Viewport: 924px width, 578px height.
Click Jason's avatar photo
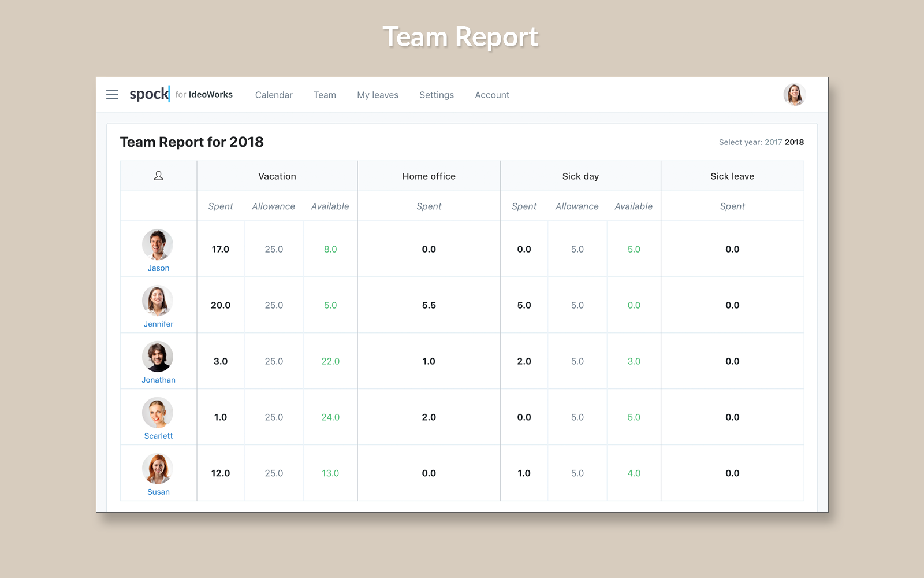point(158,244)
